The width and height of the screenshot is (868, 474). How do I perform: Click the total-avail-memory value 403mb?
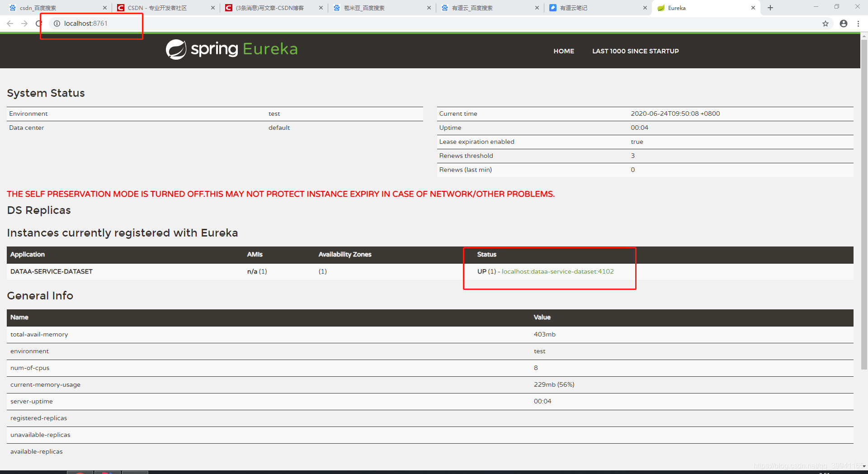545,334
